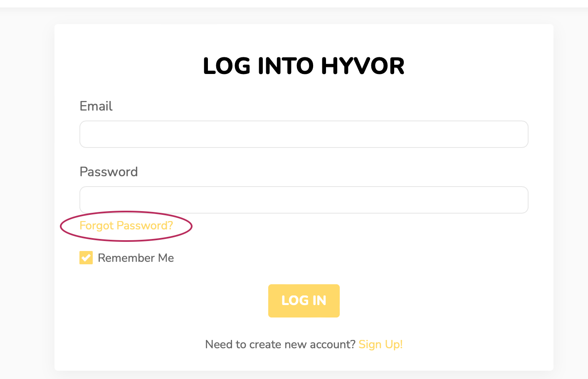
Task: Toggle the yellow Remember Me tick box
Action: [86, 258]
